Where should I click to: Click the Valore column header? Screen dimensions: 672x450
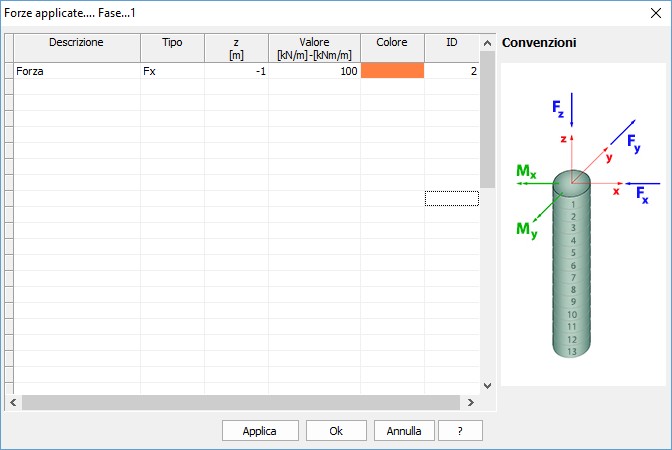[314, 48]
